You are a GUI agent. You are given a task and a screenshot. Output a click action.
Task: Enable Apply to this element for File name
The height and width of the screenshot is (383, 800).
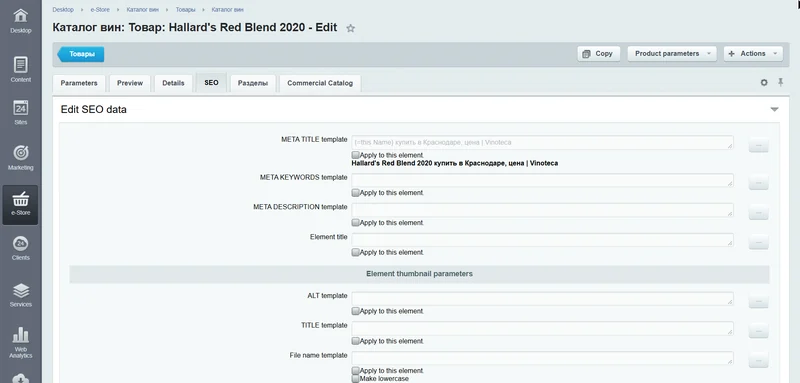click(356, 370)
